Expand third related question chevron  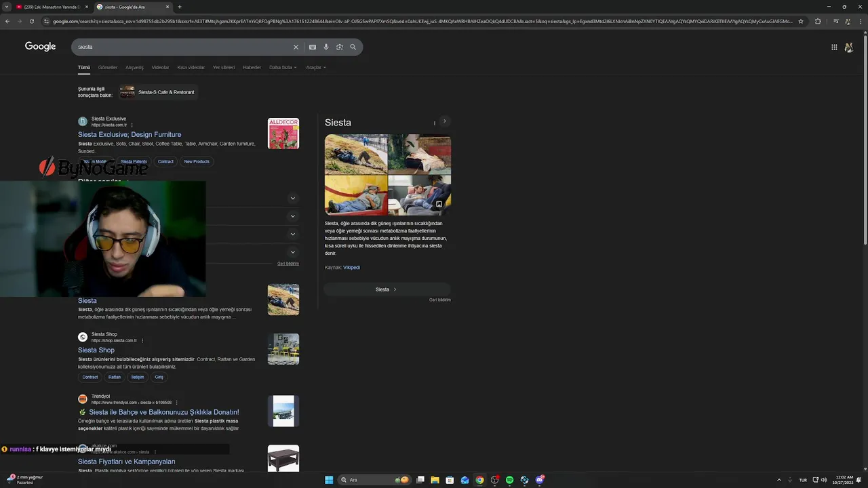click(293, 234)
